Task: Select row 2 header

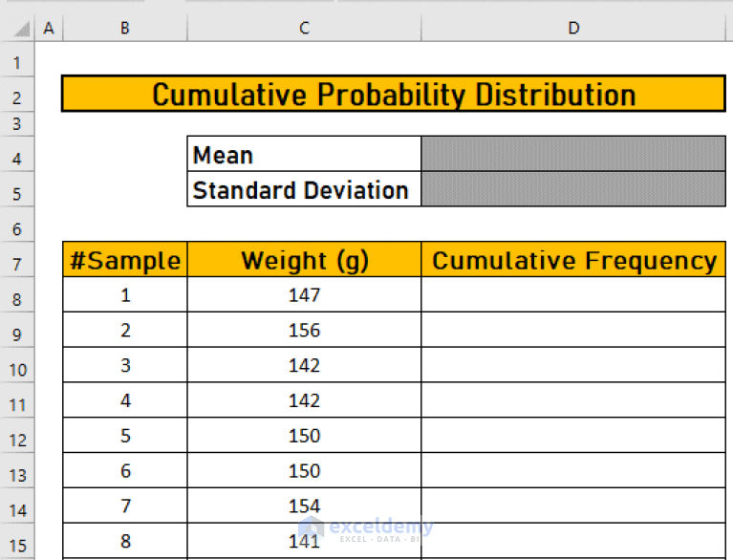Action: point(17,95)
